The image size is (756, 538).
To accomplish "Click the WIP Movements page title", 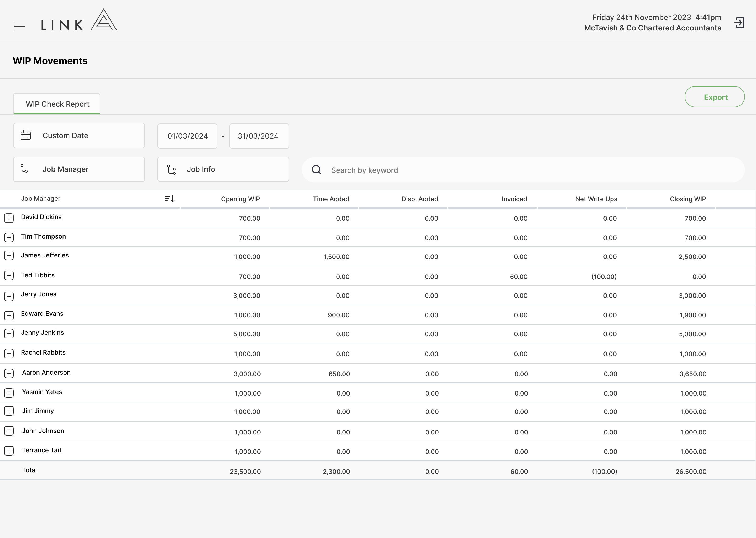I will click(x=50, y=61).
